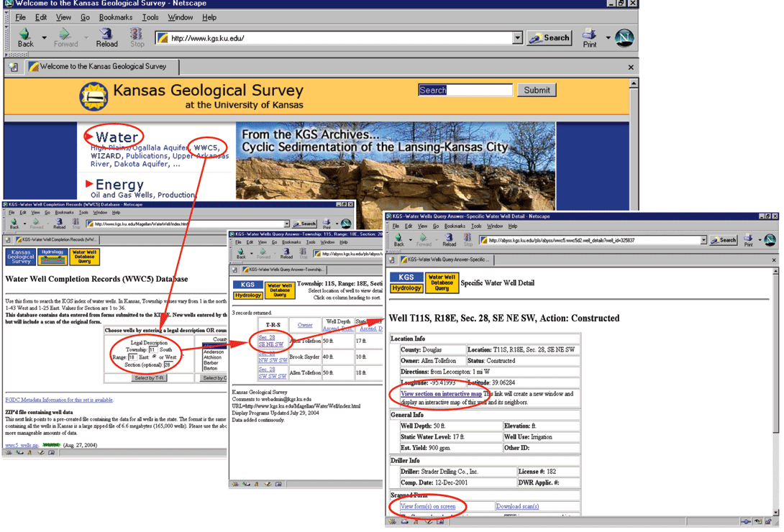
Task: Click Back icon in the WWC5 Database window
Action: pos(14,222)
